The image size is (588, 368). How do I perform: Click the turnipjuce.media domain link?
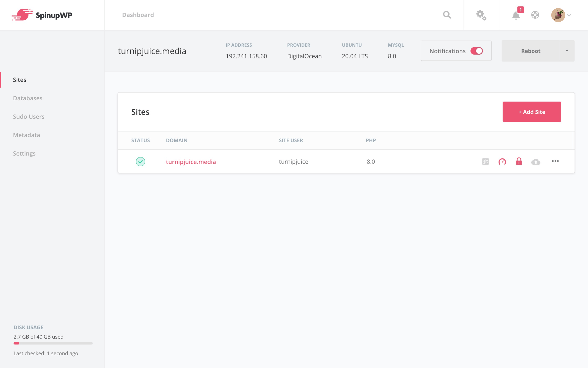[191, 161]
